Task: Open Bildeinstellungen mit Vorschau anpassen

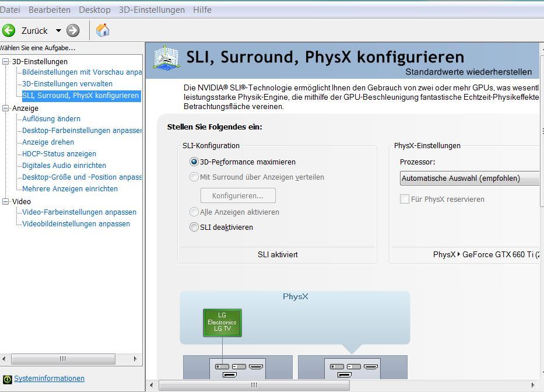Action: click(x=82, y=72)
